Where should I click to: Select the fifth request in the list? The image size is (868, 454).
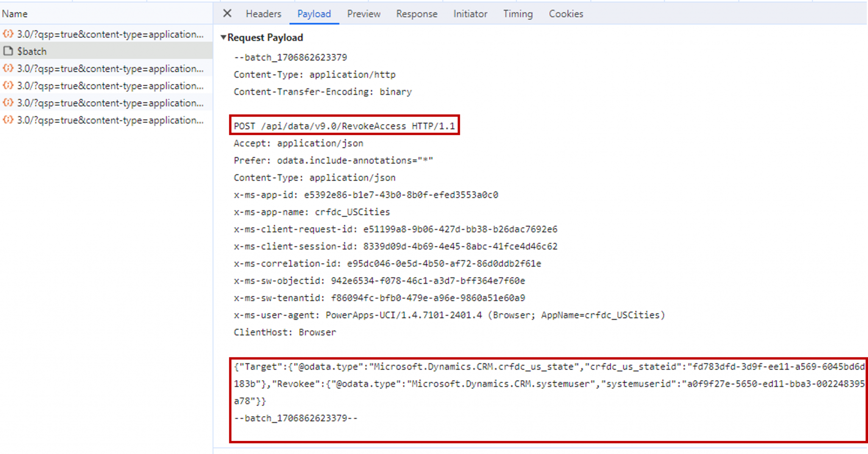click(110, 103)
